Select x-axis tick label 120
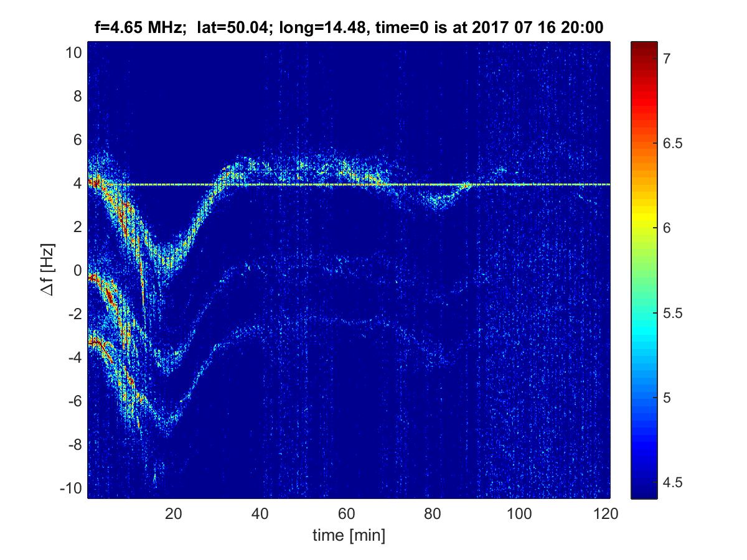The height and width of the screenshot is (560, 747). 606,514
